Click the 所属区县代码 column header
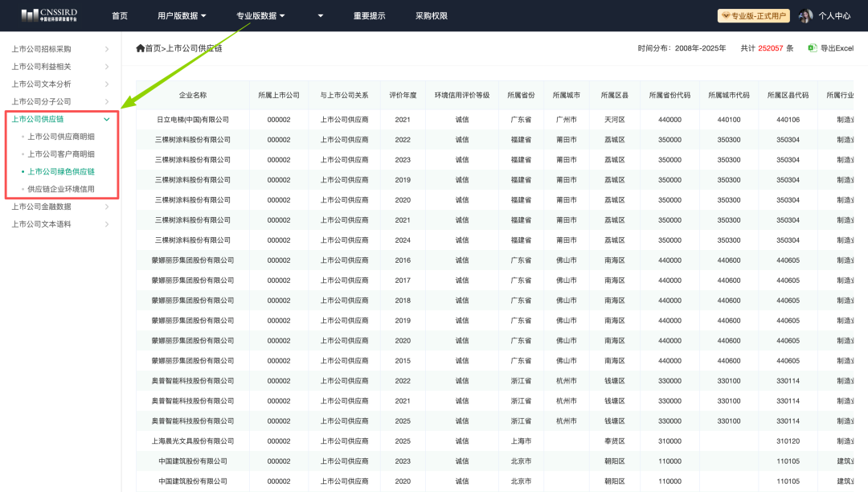868x492 pixels. 788,95
